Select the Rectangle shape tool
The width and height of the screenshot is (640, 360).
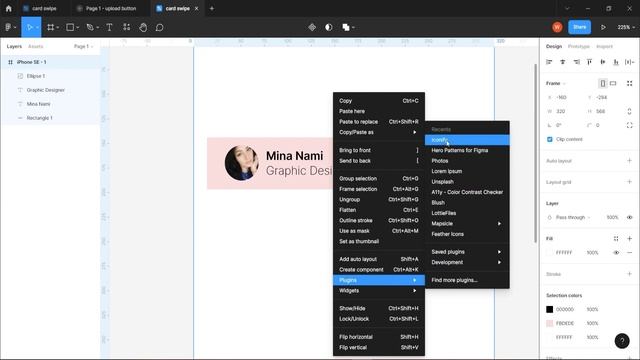70,27
